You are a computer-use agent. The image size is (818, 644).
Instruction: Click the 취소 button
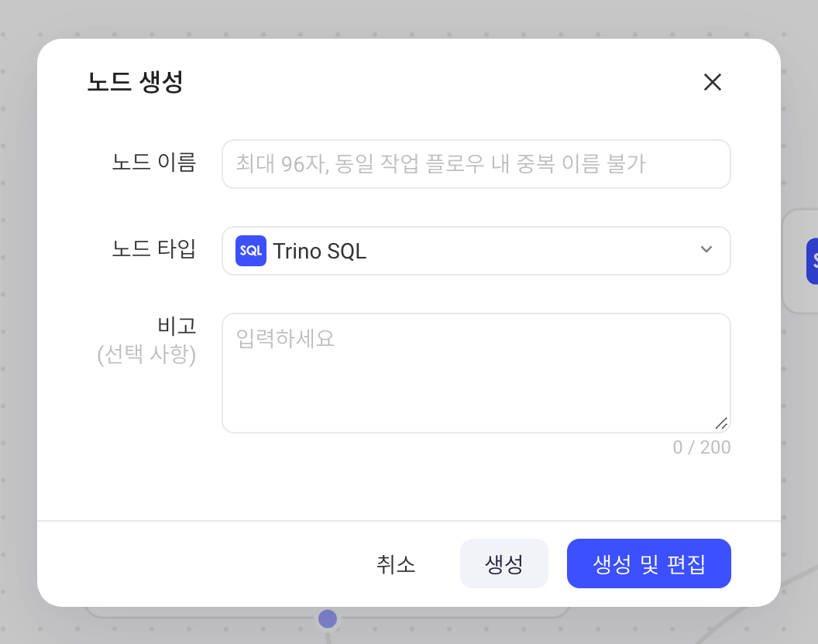point(396,563)
